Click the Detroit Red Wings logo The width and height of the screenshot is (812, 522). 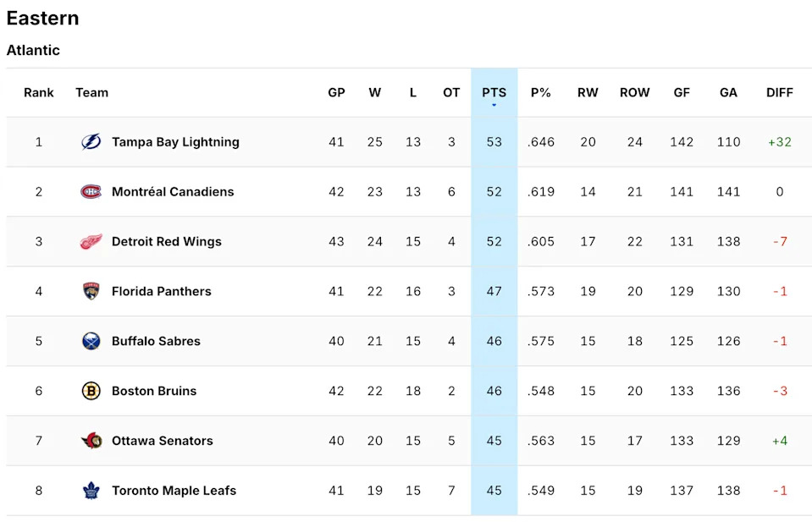click(x=91, y=242)
